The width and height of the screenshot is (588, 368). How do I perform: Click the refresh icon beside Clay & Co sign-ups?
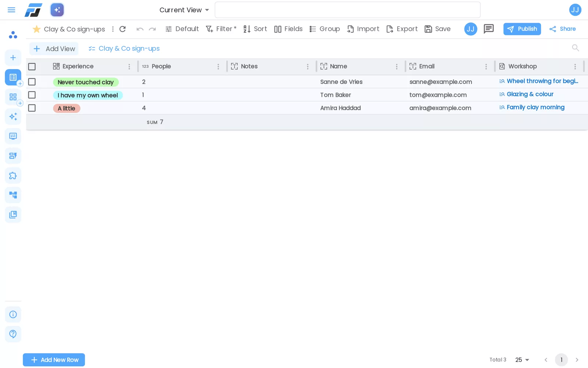pos(123,29)
